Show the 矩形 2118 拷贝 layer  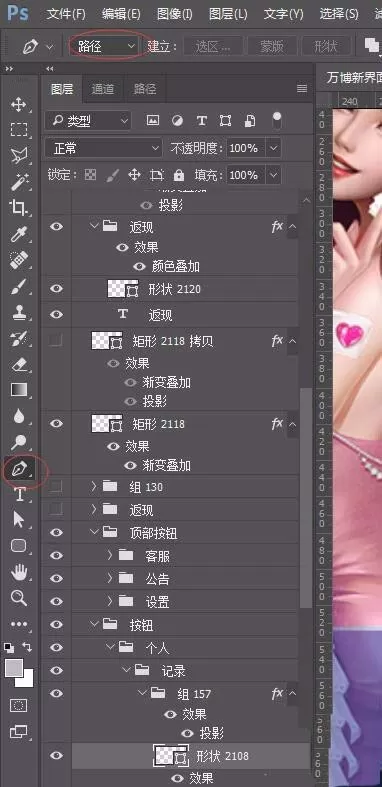(x=57, y=341)
